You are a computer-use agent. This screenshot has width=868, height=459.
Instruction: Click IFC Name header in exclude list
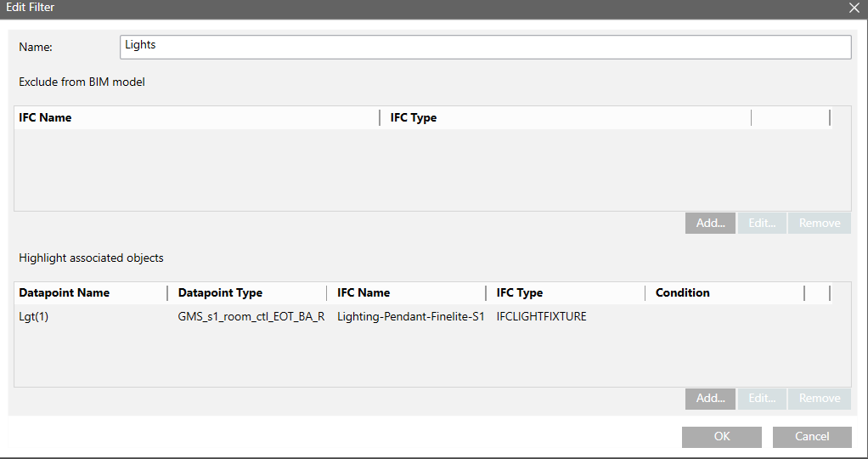point(45,117)
